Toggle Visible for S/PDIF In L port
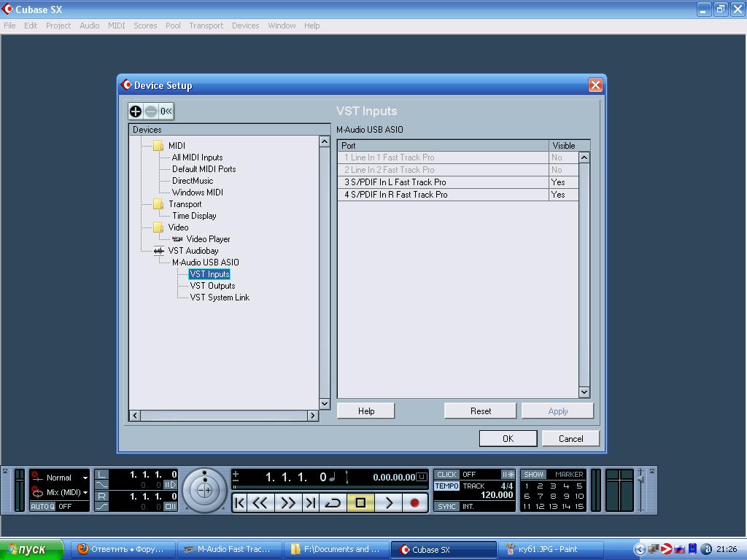This screenshot has height=560, width=747. coord(559,182)
